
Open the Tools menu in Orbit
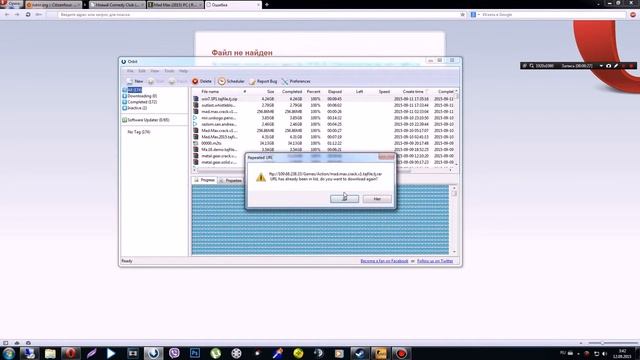pyautogui.click(x=169, y=71)
